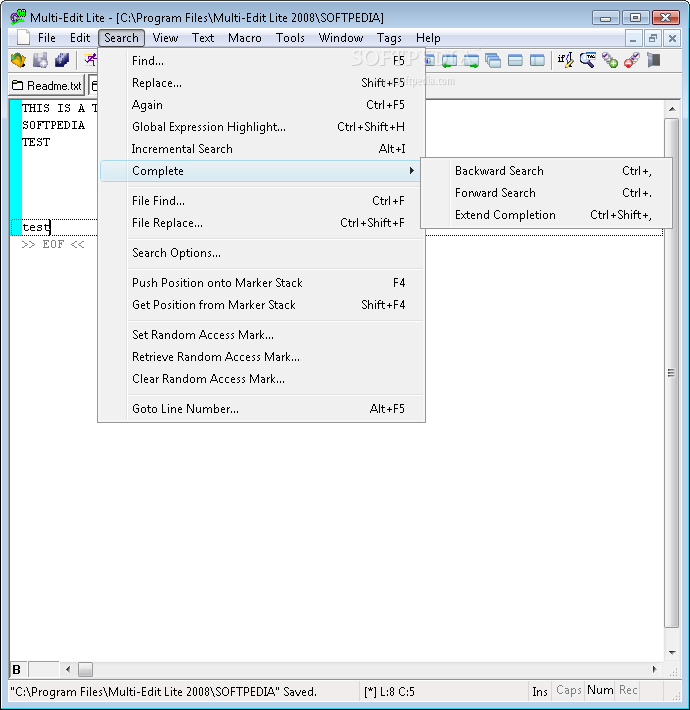Click the SOFTPEDIA line in editor

(53, 125)
